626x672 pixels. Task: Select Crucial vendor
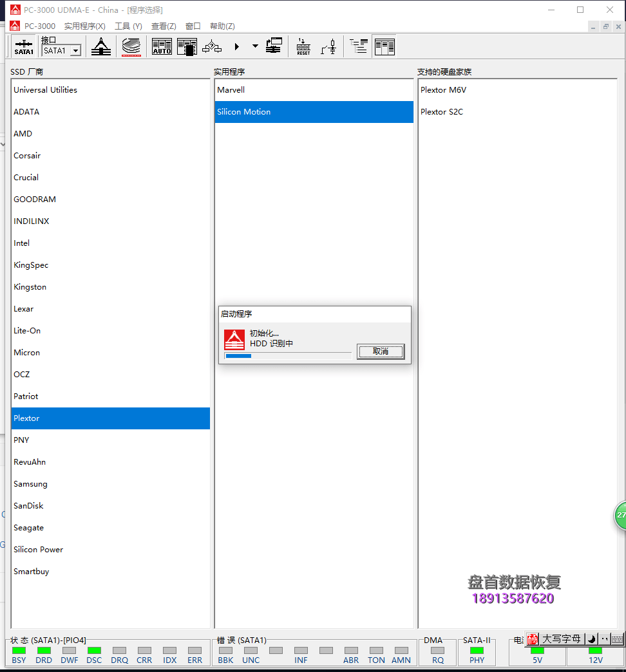click(x=111, y=178)
